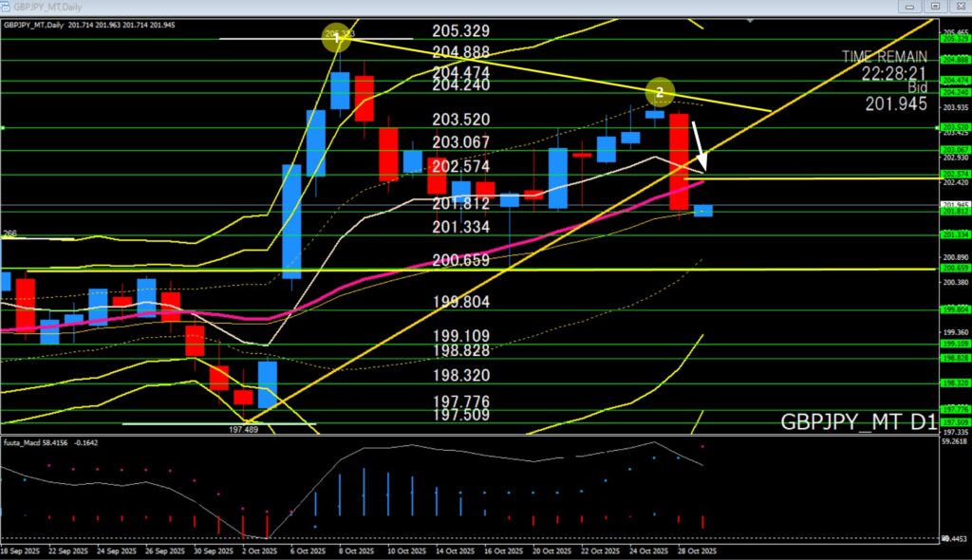Click the chart window icon in title bar
Screen dimensions: 972x560
point(7,6)
